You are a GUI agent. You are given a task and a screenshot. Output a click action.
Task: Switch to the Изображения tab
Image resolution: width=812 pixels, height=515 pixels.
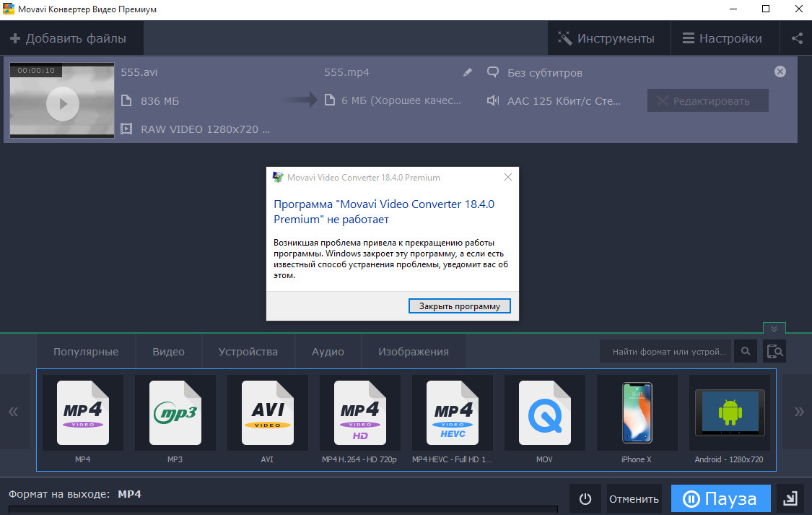point(414,352)
